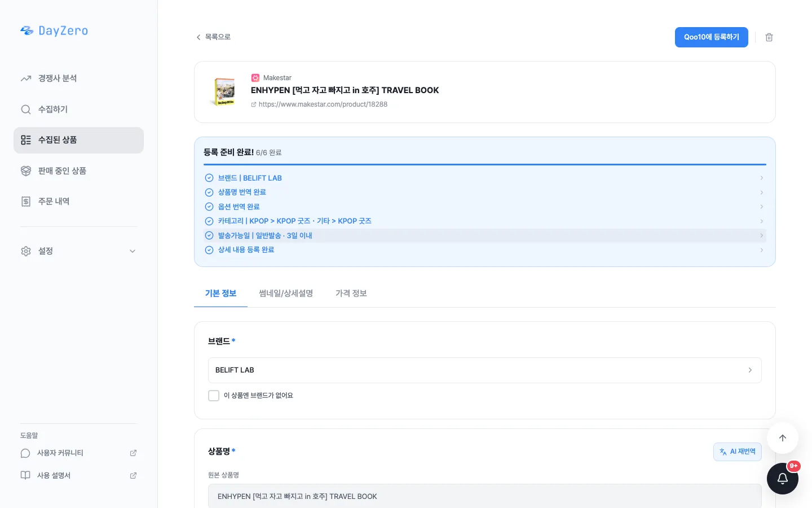Go back via 목록으로 link
The image size is (812, 508).
[x=213, y=37]
